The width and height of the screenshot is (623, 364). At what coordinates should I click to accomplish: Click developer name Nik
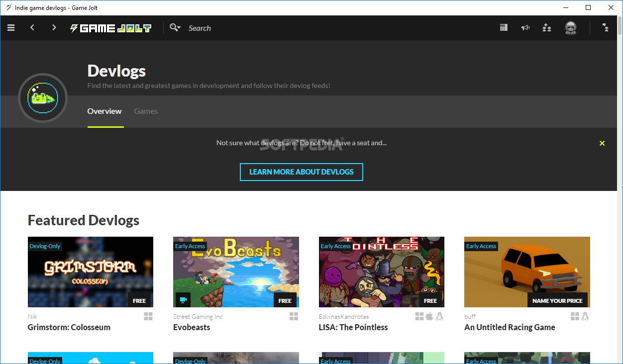point(32,316)
